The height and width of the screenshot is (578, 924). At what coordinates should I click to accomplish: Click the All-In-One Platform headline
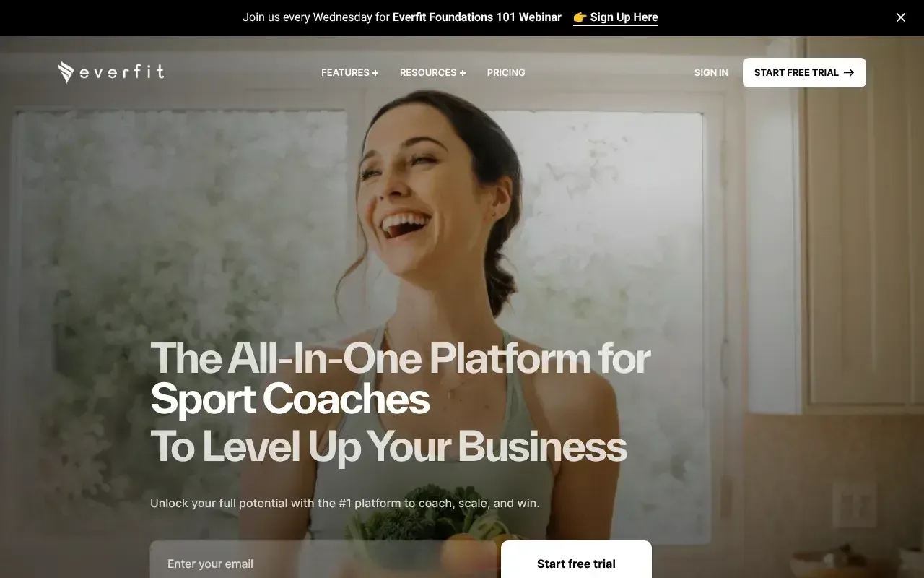[401, 358]
